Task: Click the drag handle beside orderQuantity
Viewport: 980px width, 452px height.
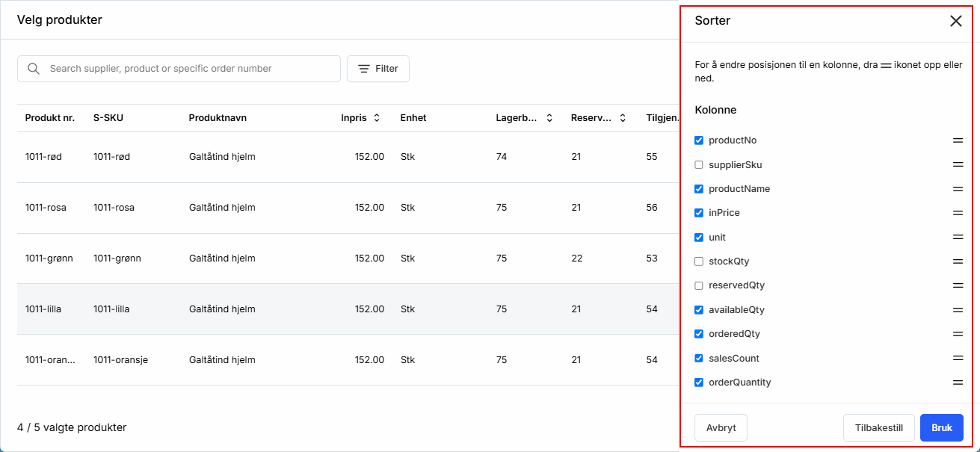Action: coord(958,383)
